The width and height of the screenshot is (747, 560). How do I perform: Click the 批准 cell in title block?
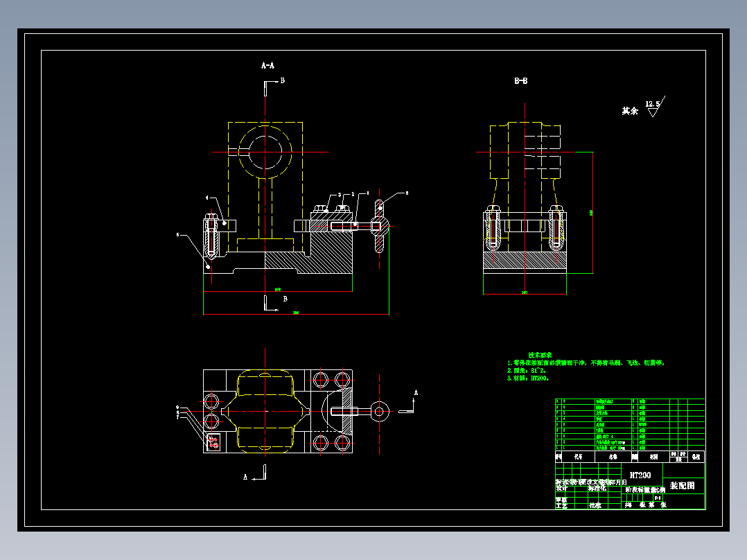pos(595,506)
